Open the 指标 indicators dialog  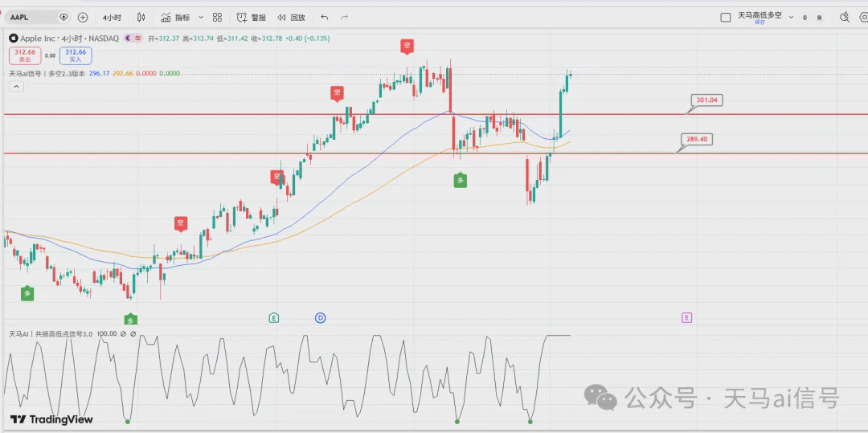[x=175, y=17]
